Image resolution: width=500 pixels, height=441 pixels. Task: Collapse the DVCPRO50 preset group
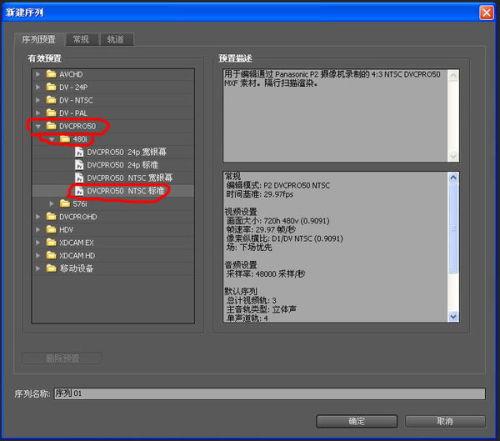coord(38,126)
